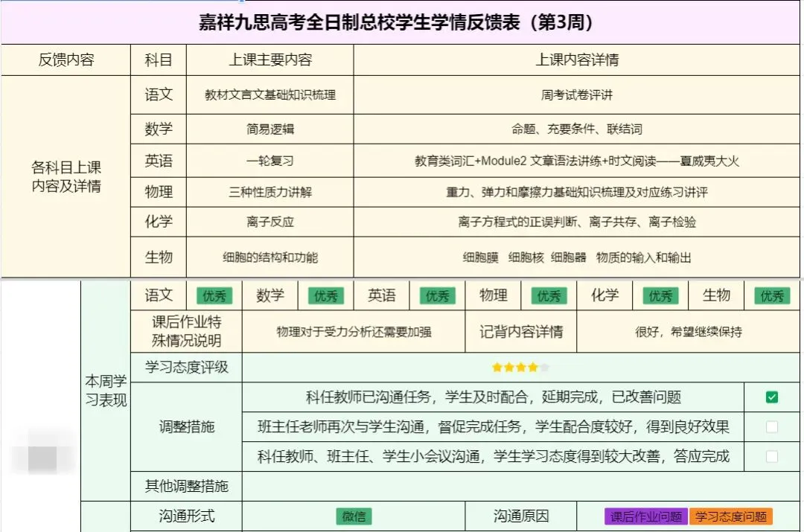Click the 优秀 tag next to 英语
This screenshot has width=804, height=532.
point(438,295)
